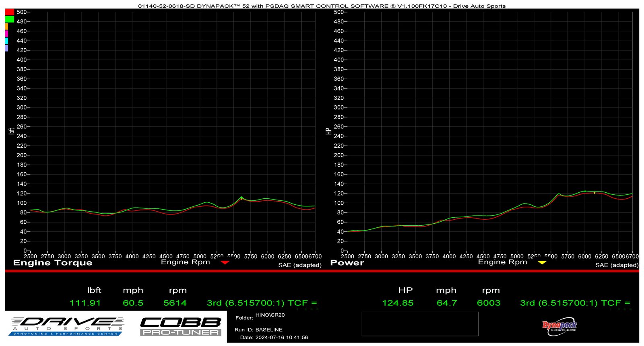Image resolution: width=644 pixels, height=346 pixels.
Task: Click the 500 label on the torque graph axis
Action: coord(22,12)
